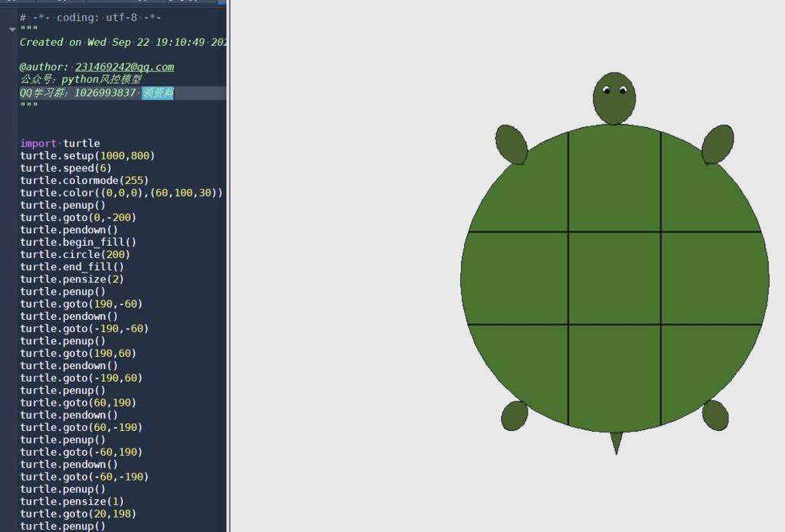
Task: Click the highlighted 领资料 text
Action: 158,92
